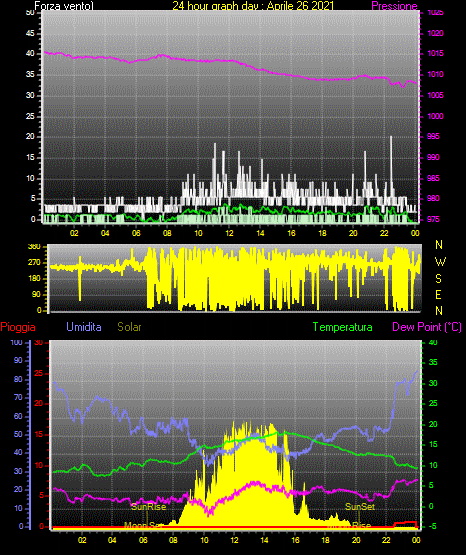Click pressure axis value '1010'
Viewport: 466px width, 555px height.
click(x=435, y=74)
